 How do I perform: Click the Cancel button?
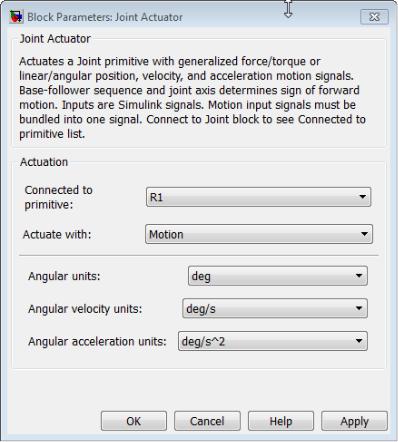point(207,421)
